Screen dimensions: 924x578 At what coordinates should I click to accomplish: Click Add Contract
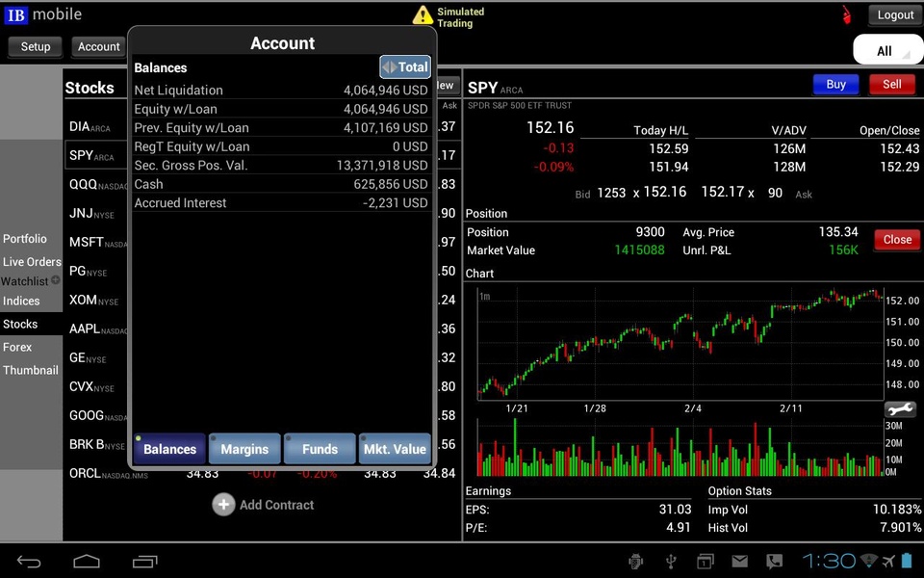coord(263,505)
